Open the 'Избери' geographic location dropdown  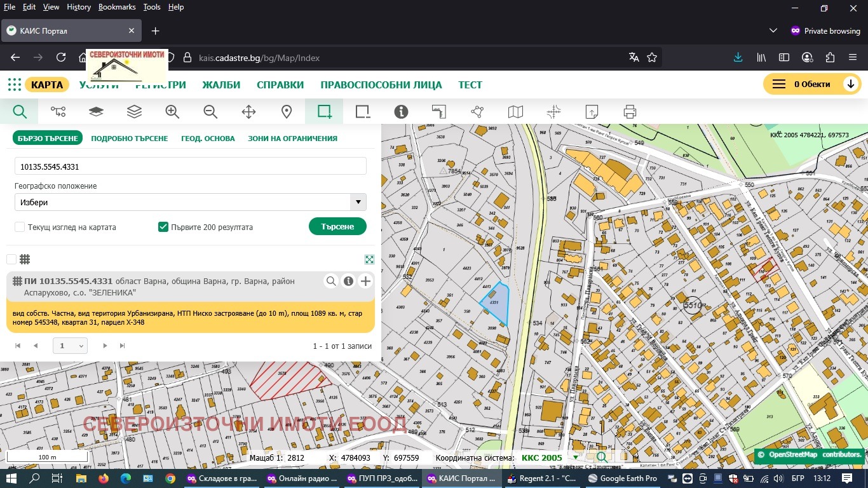click(x=358, y=203)
